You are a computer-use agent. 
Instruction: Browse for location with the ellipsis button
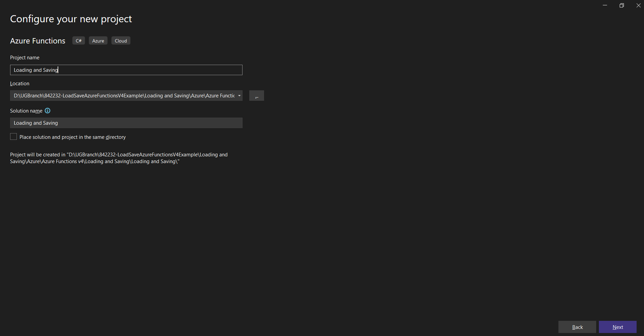pyautogui.click(x=257, y=96)
